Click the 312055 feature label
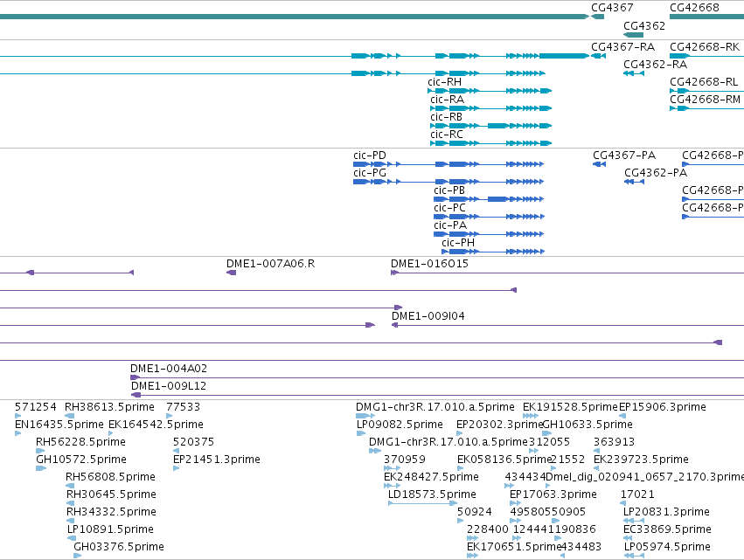The height and width of the screenshot is (560, 744). tap(549, 442)
